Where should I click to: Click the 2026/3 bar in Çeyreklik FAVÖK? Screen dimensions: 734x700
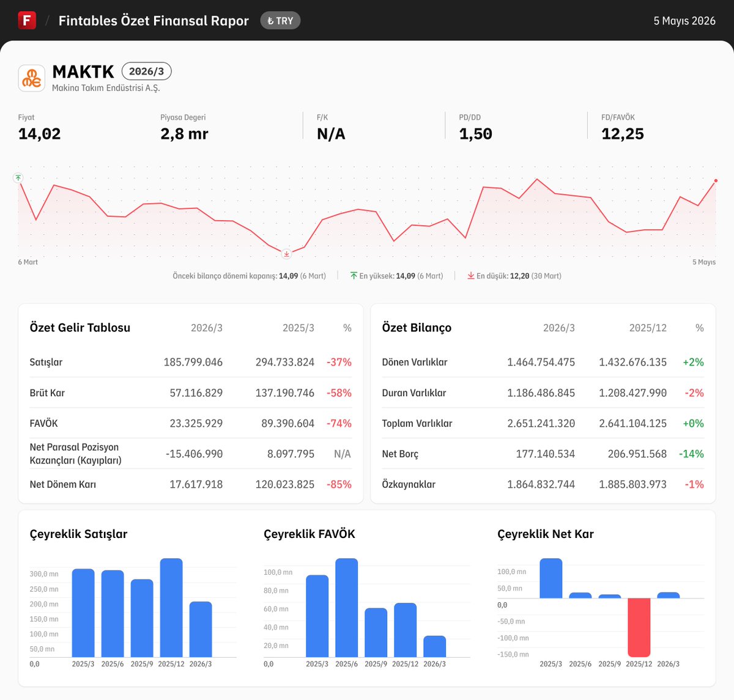[435, 647]
